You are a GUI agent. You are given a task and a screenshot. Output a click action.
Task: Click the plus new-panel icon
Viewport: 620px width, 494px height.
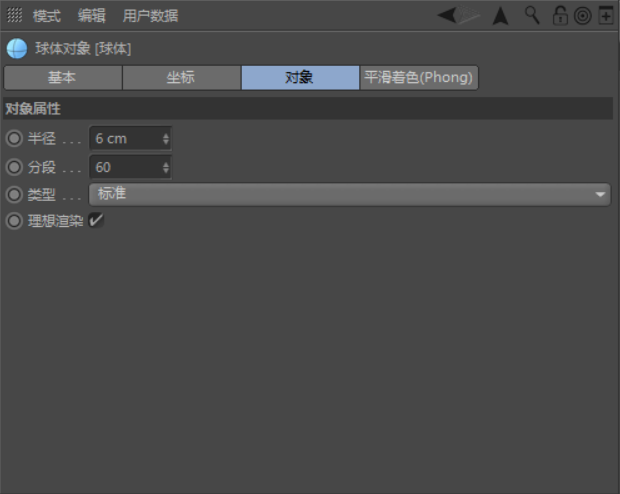[606, 16]
